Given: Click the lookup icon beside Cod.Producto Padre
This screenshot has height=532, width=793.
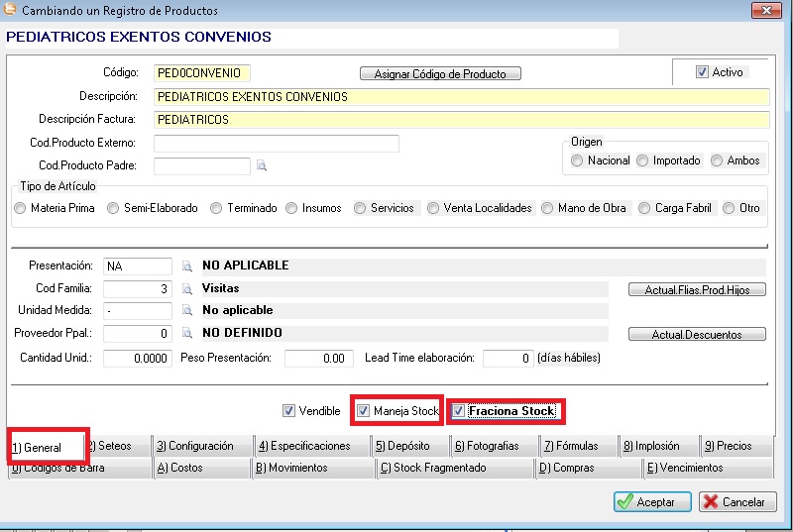Looking at the screenshot, I should click(262, 166).
